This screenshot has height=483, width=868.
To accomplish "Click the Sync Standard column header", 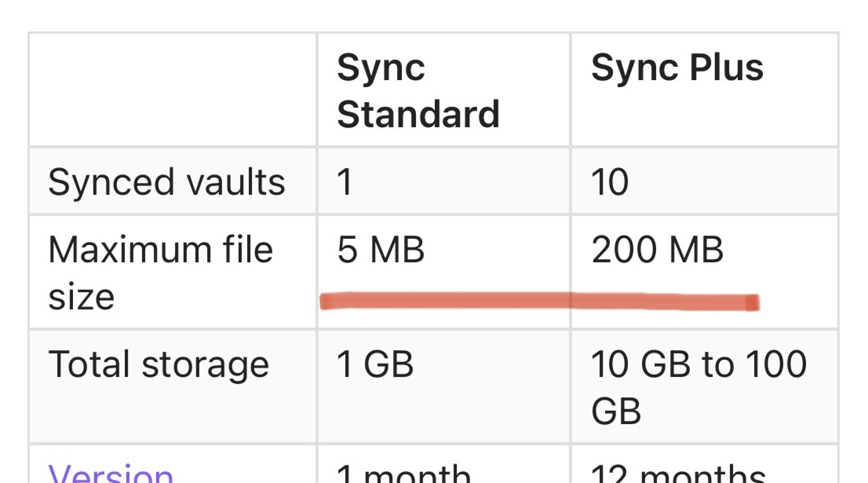I will (x=418, y=91).
